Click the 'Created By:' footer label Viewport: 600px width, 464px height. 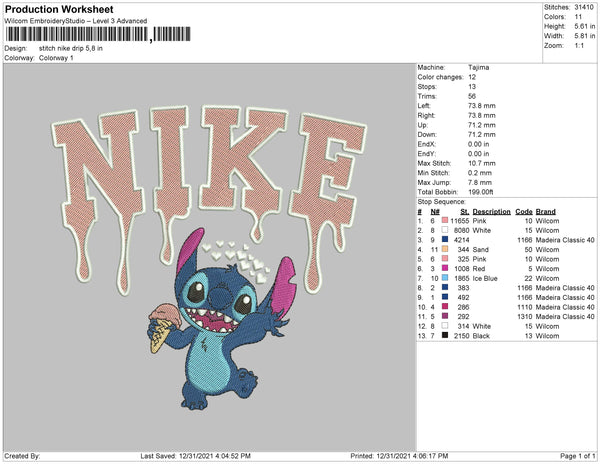click(x=22, y=456)
